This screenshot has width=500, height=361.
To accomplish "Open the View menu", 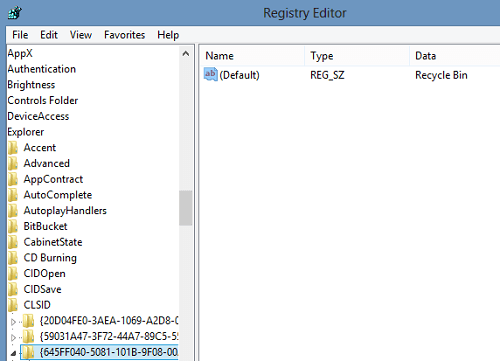I will pos(81,35).
